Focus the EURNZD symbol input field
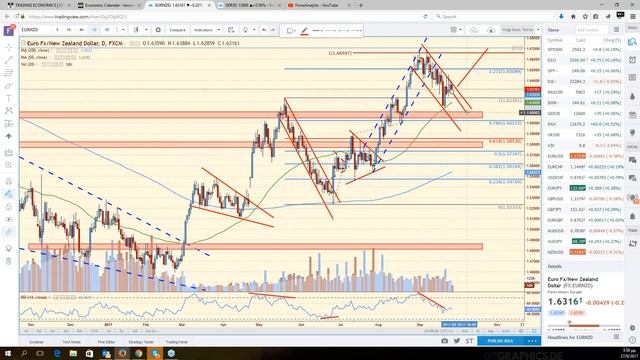This screenshot has height=360, width=640. click(36, 30)
